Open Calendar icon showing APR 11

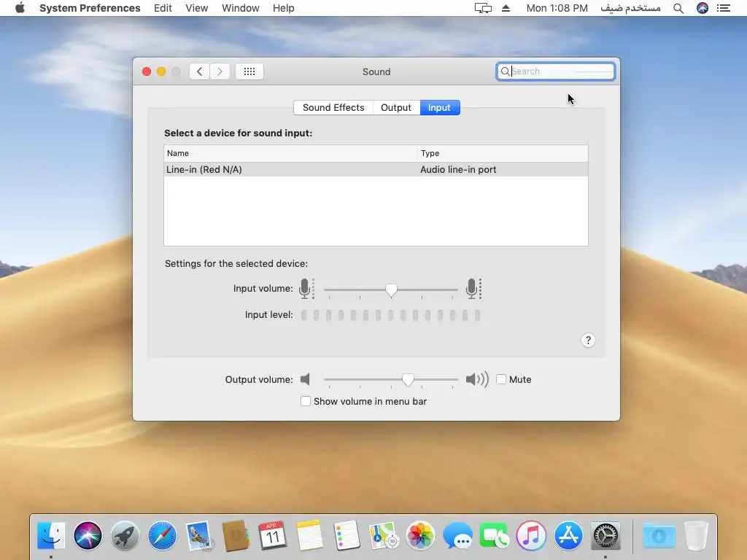click(x=273, y=535)
